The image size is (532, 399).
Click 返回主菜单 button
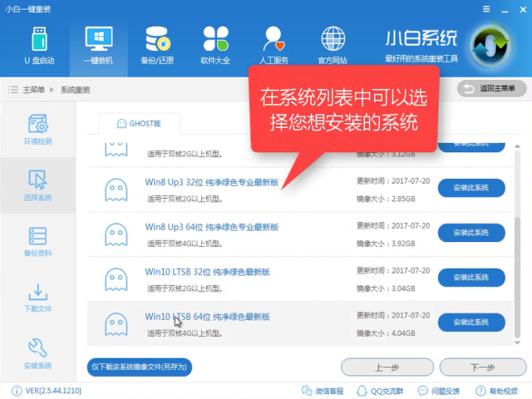tap(491, 88)
